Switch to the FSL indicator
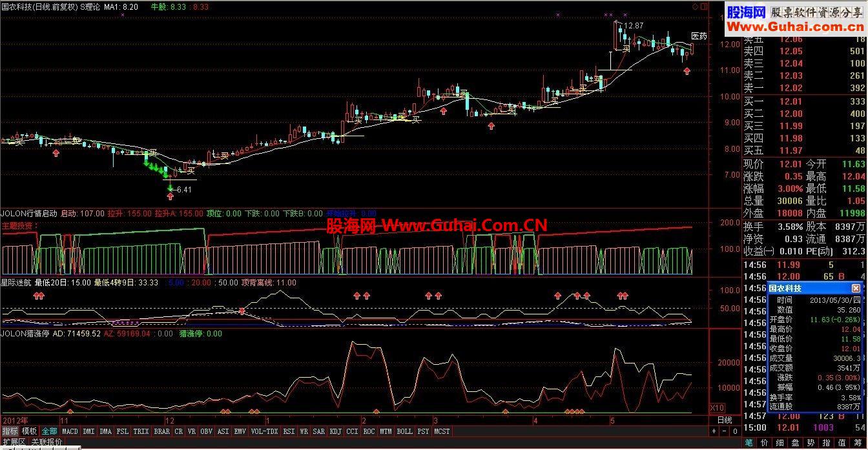 click(123, 431)
